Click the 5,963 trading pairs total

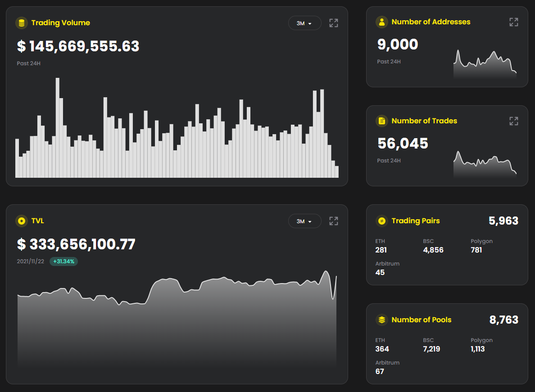(x=503, y=221)
